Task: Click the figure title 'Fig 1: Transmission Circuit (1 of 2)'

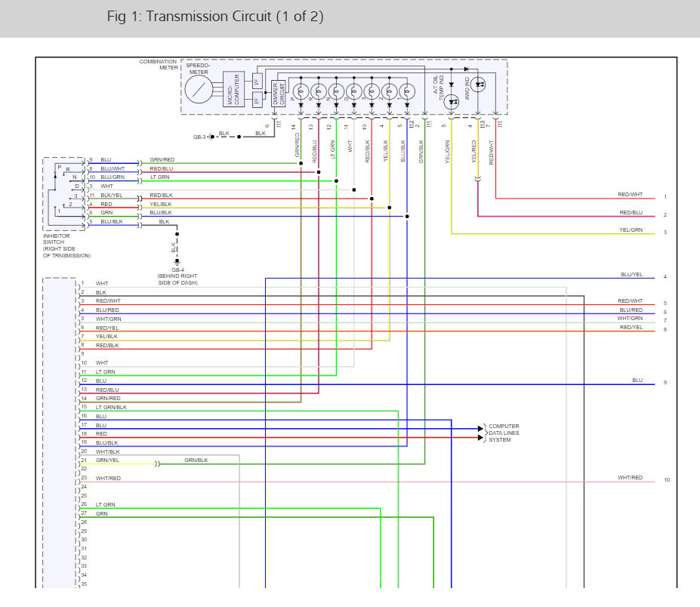Action: point(215,17)
